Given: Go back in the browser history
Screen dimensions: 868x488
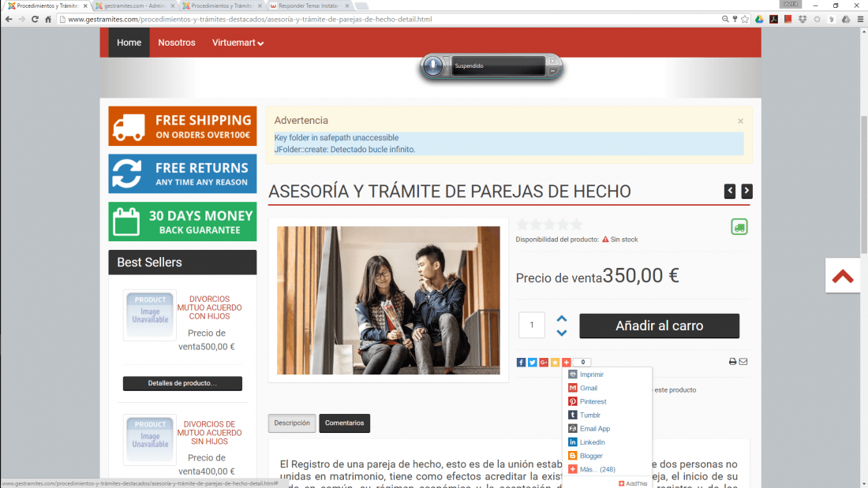Looking at the screenshot, I should (9, 19).
